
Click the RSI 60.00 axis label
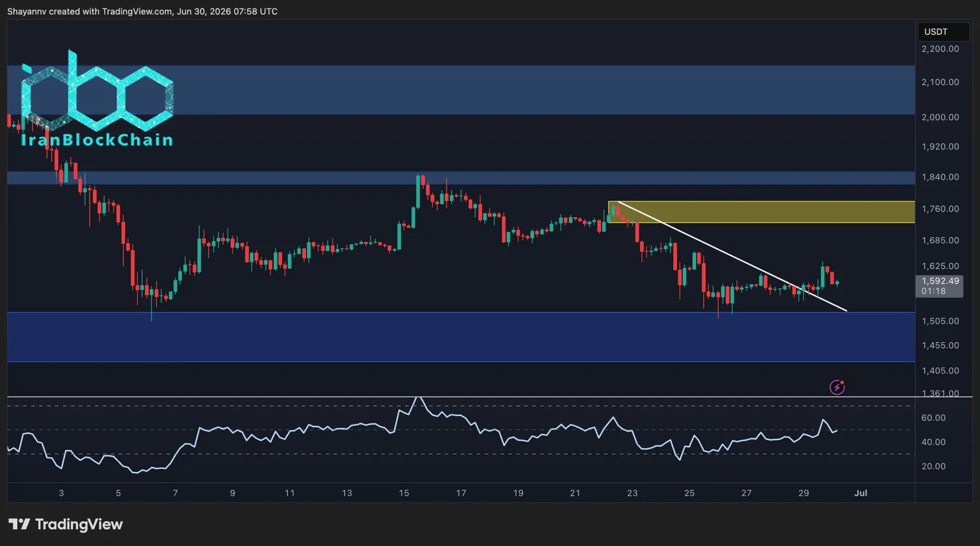tap(933, 418)
